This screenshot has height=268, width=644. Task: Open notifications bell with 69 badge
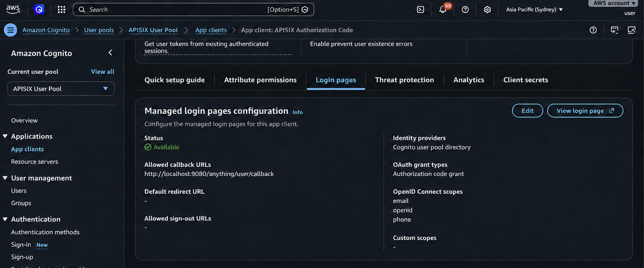point(443,9)
